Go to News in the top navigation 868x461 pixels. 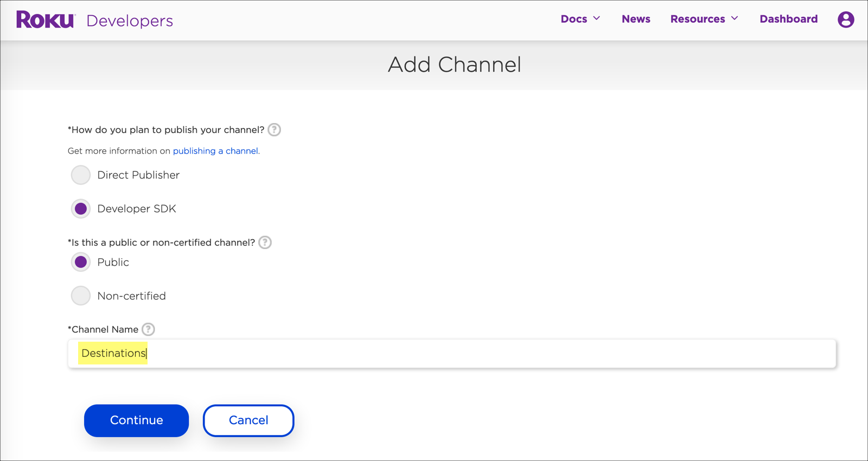[x=636, y=19]
